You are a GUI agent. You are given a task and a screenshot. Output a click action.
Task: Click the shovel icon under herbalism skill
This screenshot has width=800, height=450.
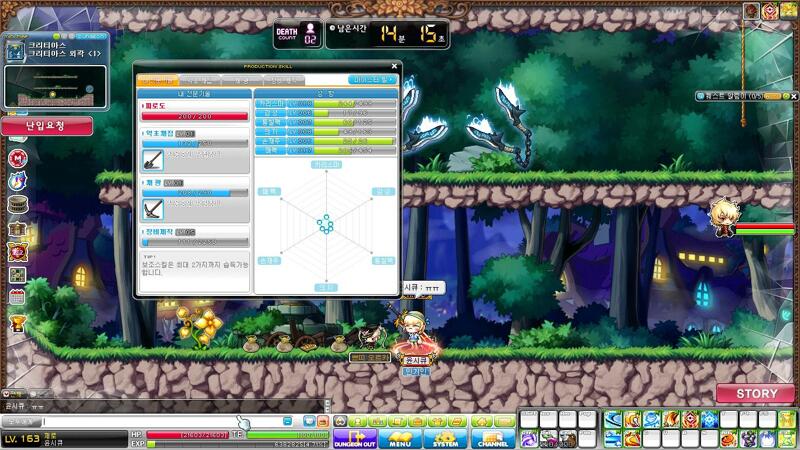tap(153, 160)
